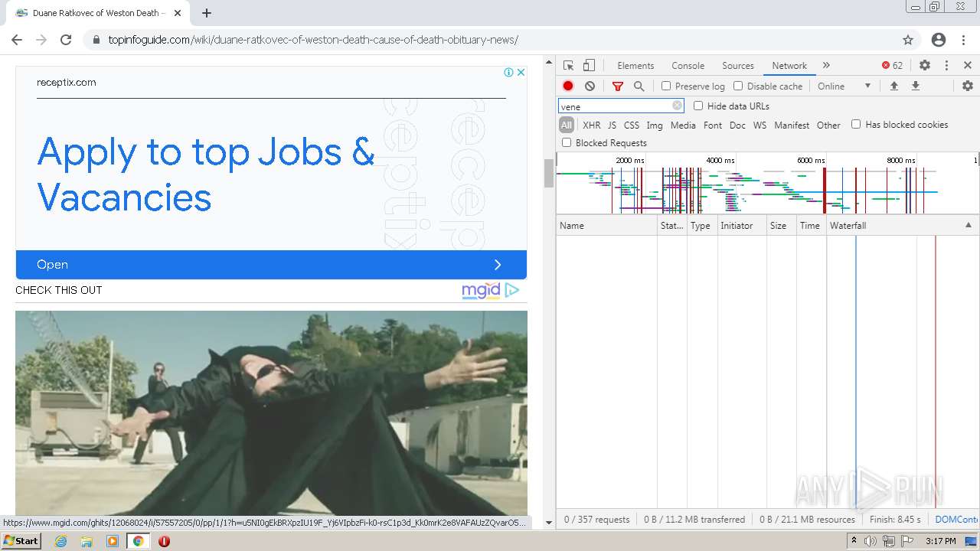Toggle the DevTools device toolbar
This screenshot has width=980, height=551.
[x=589, y=66]
